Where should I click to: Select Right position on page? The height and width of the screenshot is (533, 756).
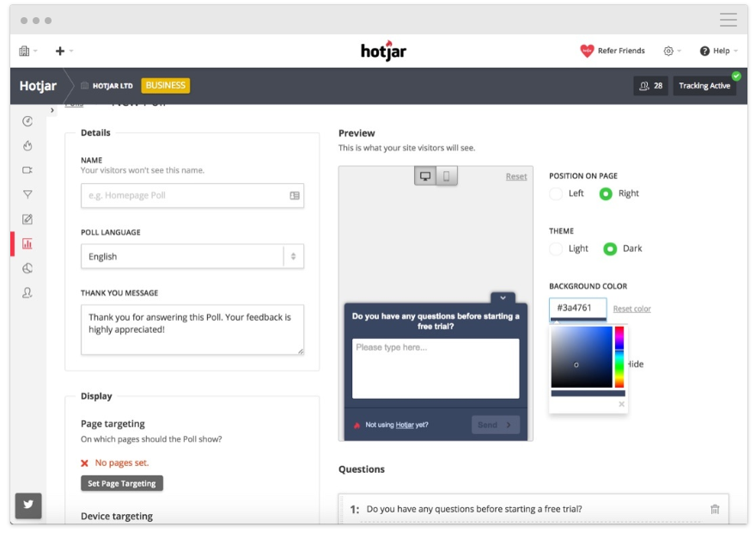(x=606, y=193)
